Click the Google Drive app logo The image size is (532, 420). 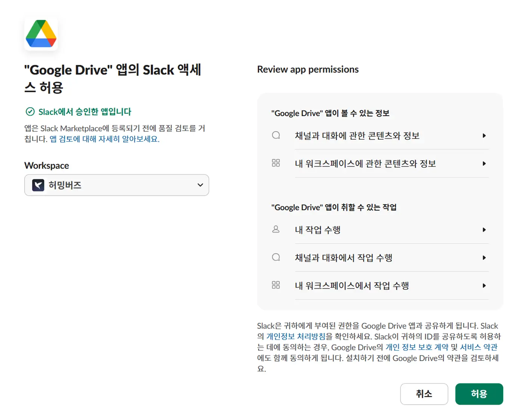(x=41, y=34)
